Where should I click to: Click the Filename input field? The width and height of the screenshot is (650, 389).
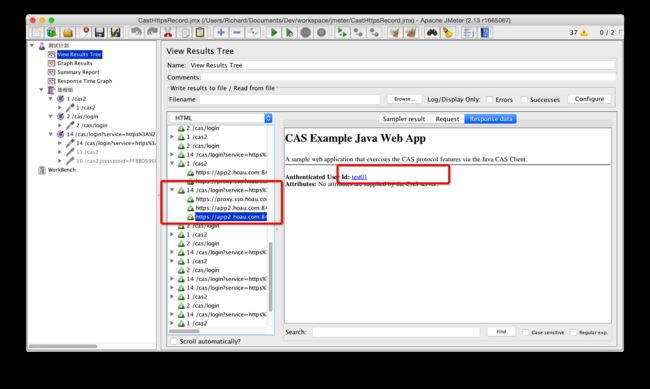289,100
